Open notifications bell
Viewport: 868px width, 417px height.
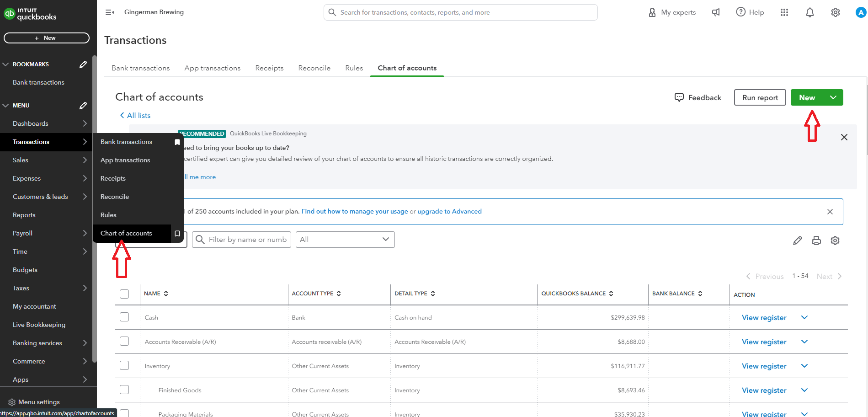coord(810,12)
